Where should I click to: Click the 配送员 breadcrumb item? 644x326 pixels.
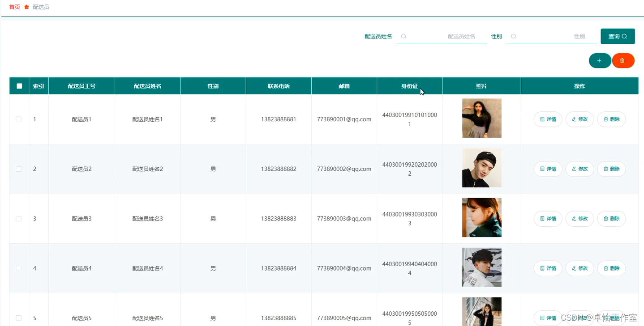41,7
